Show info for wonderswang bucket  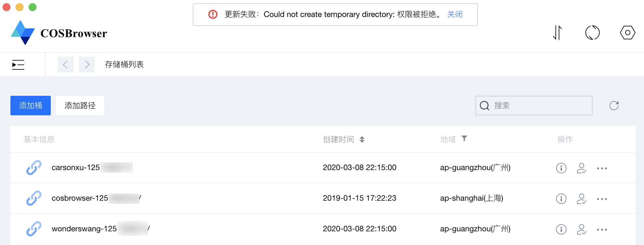click(561, 229)
